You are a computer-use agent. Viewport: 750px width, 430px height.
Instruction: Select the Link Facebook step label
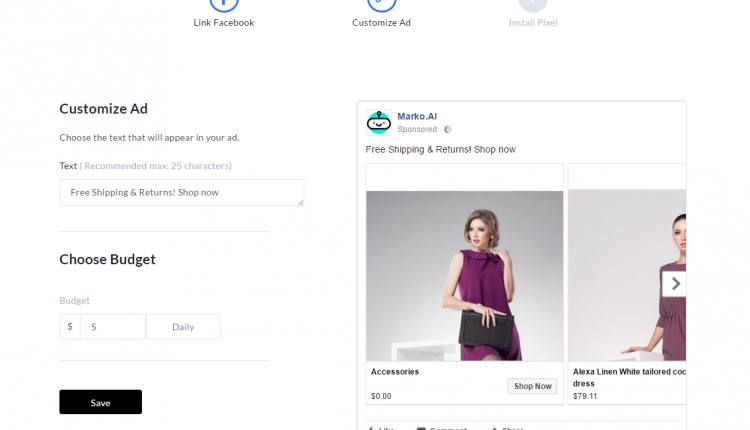coord(223,22)
